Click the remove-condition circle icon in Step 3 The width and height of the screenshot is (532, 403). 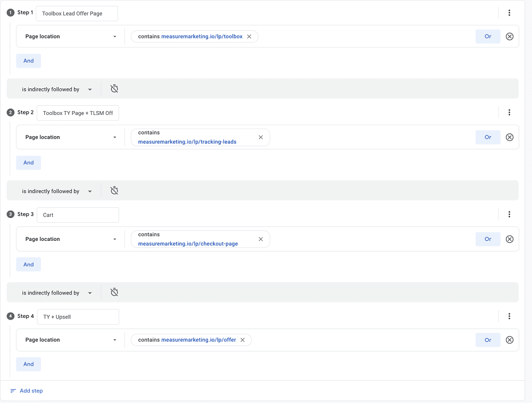[x=509, y=239]
